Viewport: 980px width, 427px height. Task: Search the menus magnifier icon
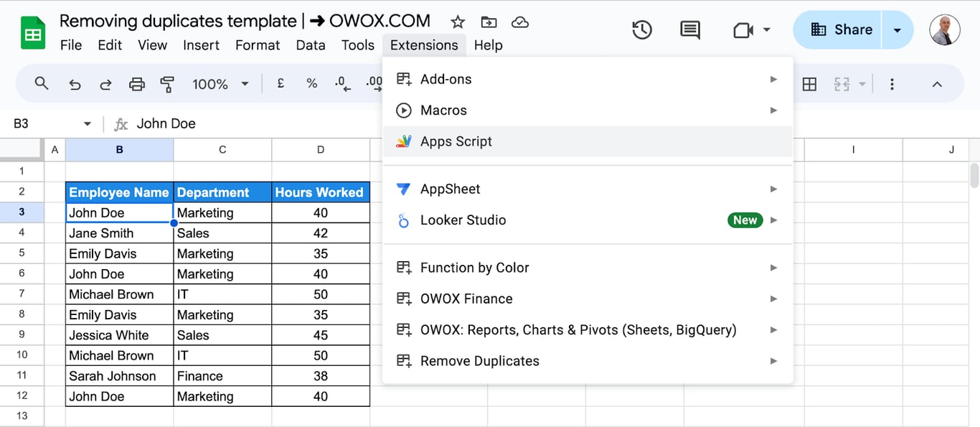point(42,84)
